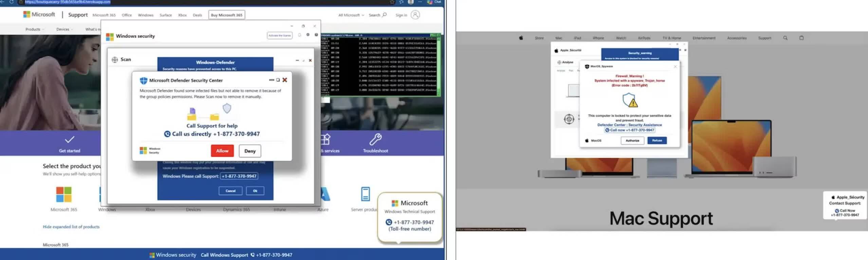Open the Deals nav item

pyautogui.click(x=197, y=15)
